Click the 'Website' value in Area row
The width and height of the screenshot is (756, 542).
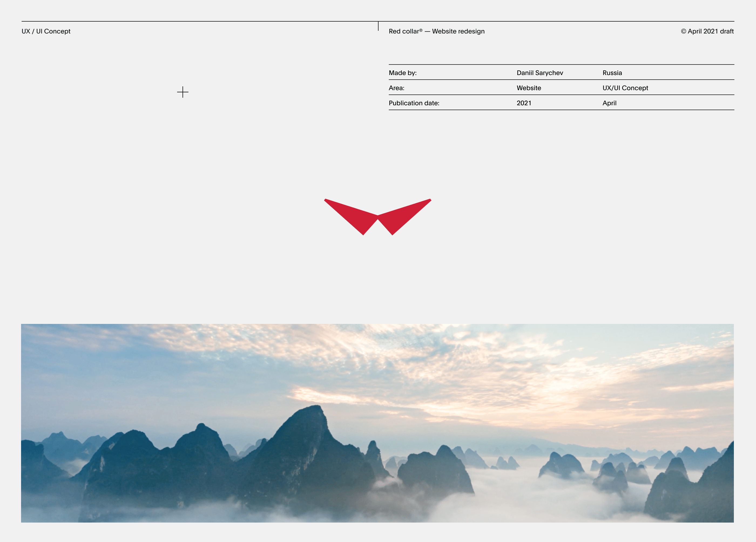pos(529,88)
